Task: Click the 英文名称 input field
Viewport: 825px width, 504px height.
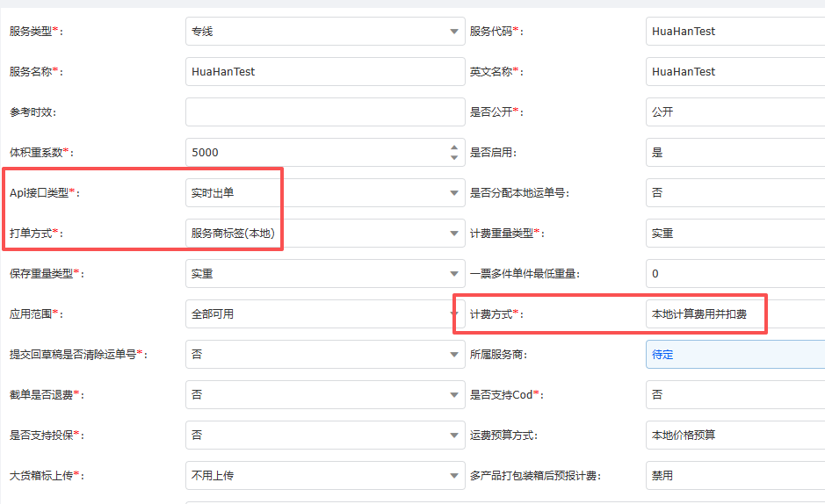Action: pos(735,72)
